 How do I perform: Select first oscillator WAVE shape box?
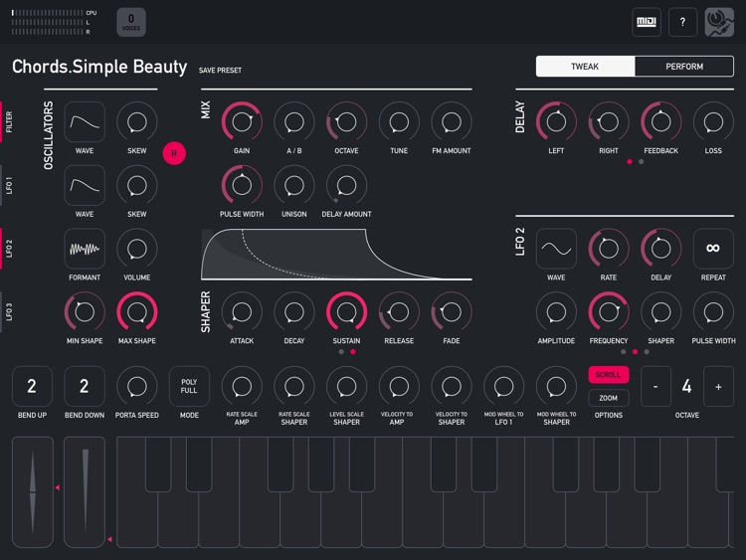[85, 121]
